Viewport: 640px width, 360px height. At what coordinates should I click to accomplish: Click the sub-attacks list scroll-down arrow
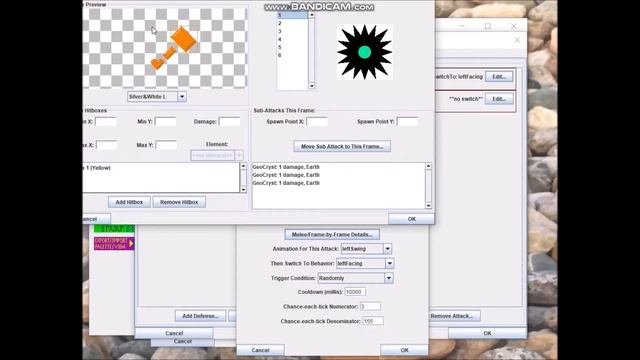tap(428, 206)
